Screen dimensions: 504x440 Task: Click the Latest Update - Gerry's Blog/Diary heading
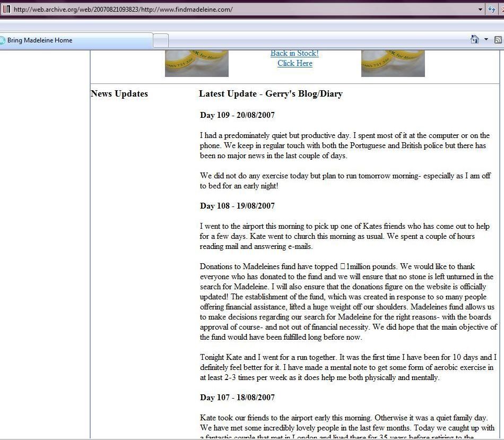[x=271, y=94]
